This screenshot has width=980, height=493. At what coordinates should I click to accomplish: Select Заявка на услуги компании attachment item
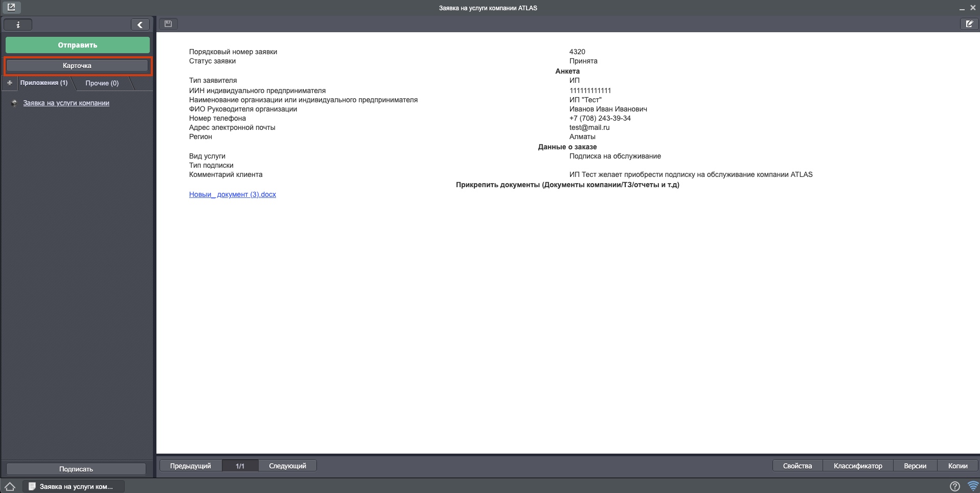(x=66, y=103)
